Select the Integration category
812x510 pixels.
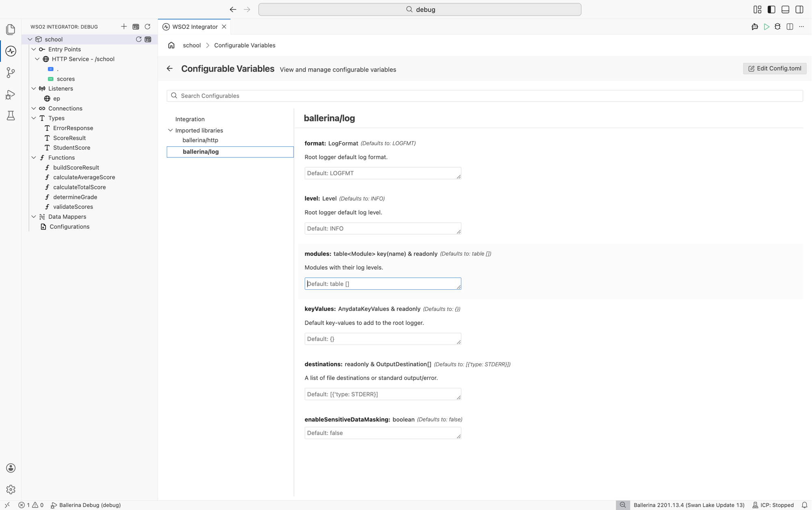point(190,119)
